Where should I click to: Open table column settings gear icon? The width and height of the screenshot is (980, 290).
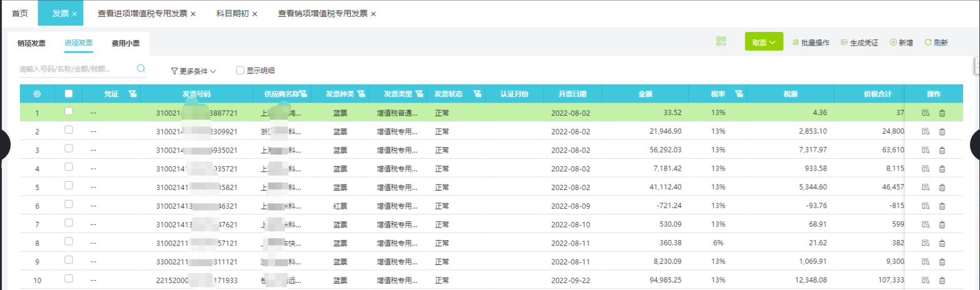[37, 94]
